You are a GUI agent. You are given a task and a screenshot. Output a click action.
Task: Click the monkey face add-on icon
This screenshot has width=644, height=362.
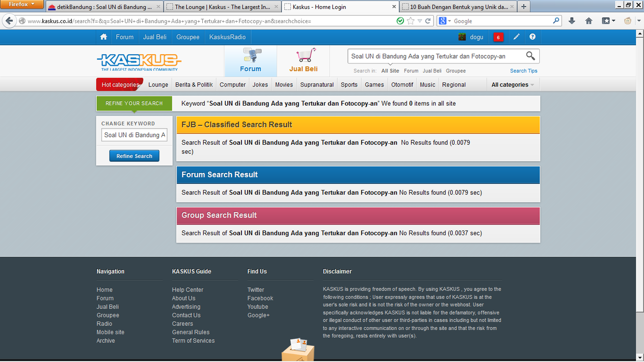click(x=627, y=21)
